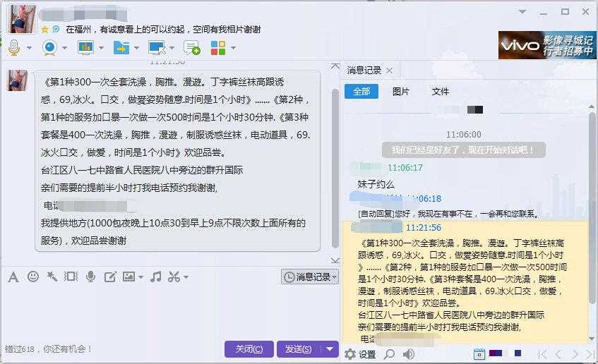Start a video call with webcam icon
The image size is (598, 364).
coord(49,48)
